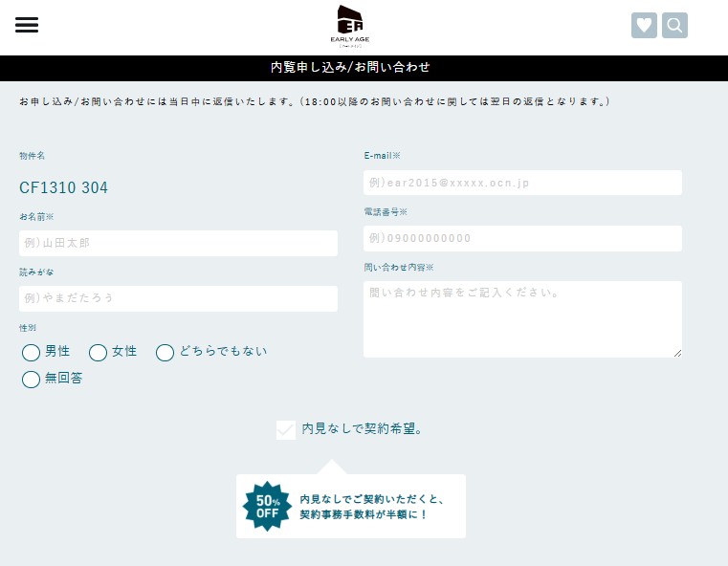Image resolution: width=728 pixels, height=566 pixels.
Task: Click the 50% OFF badge
Action: tap(267, 506)
